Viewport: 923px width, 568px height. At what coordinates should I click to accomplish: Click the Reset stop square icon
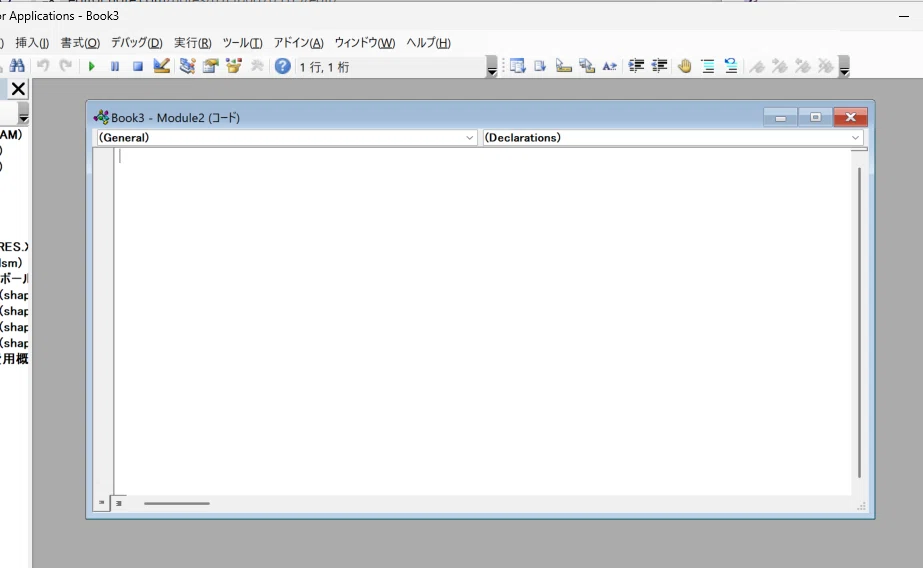(138, 66)
